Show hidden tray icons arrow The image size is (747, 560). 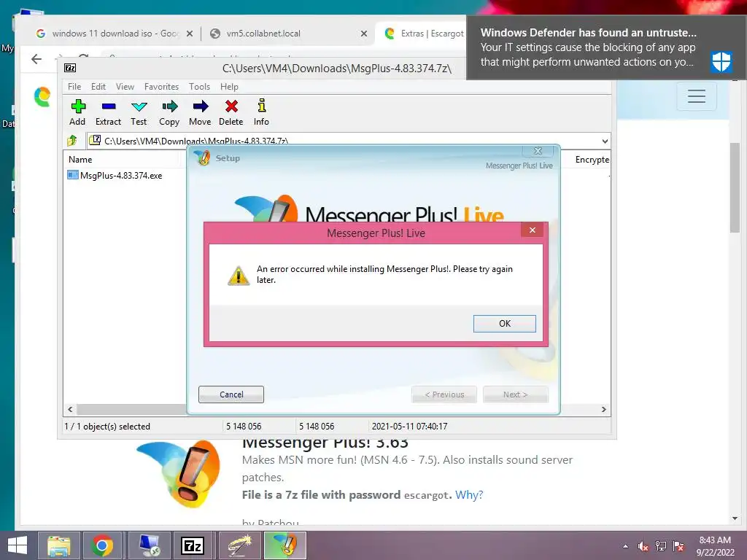625,546
